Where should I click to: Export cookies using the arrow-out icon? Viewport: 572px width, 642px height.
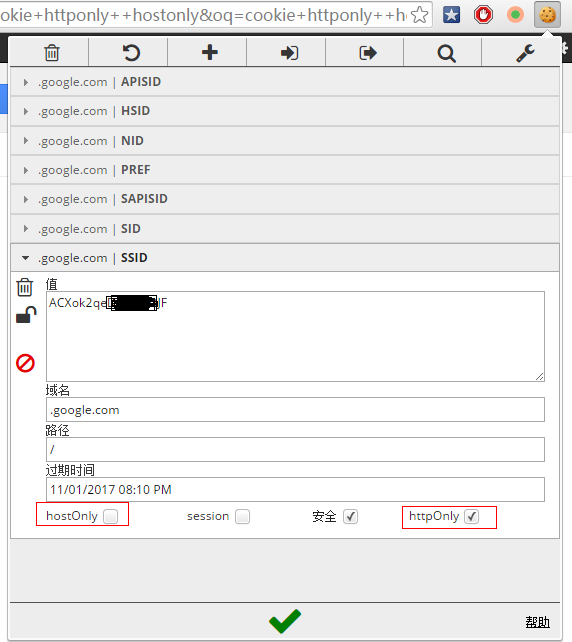point(368,53)
